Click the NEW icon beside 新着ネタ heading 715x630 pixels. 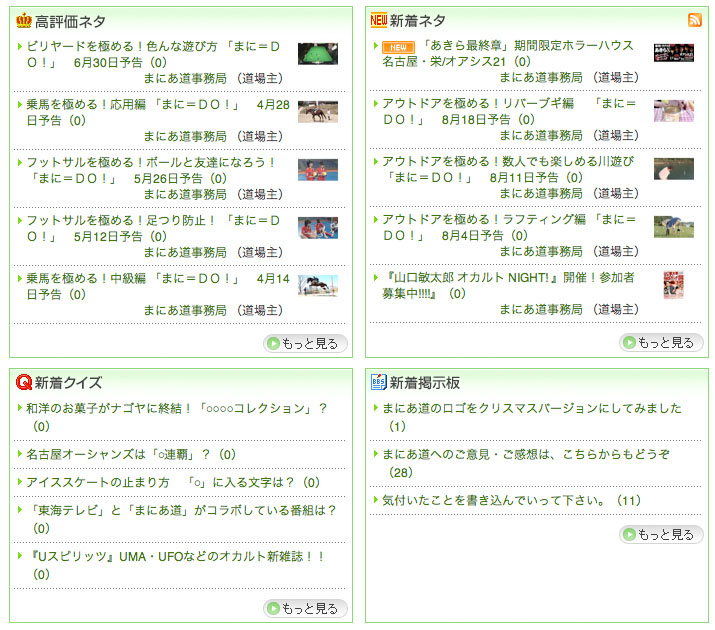378,20
